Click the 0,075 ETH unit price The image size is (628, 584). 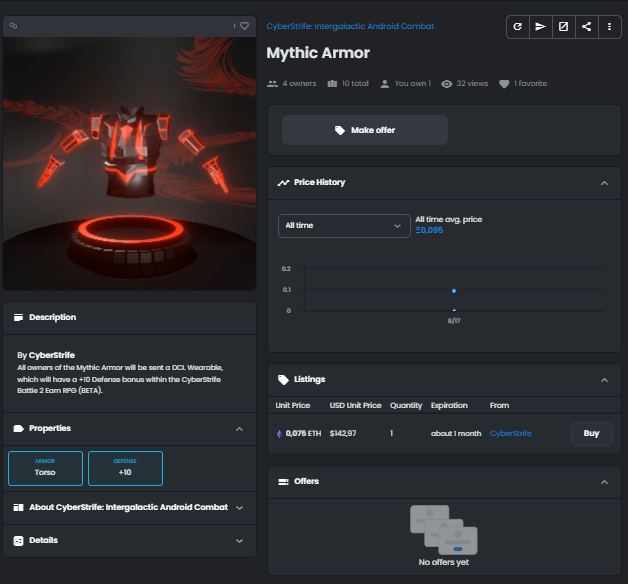coord(303,433)
